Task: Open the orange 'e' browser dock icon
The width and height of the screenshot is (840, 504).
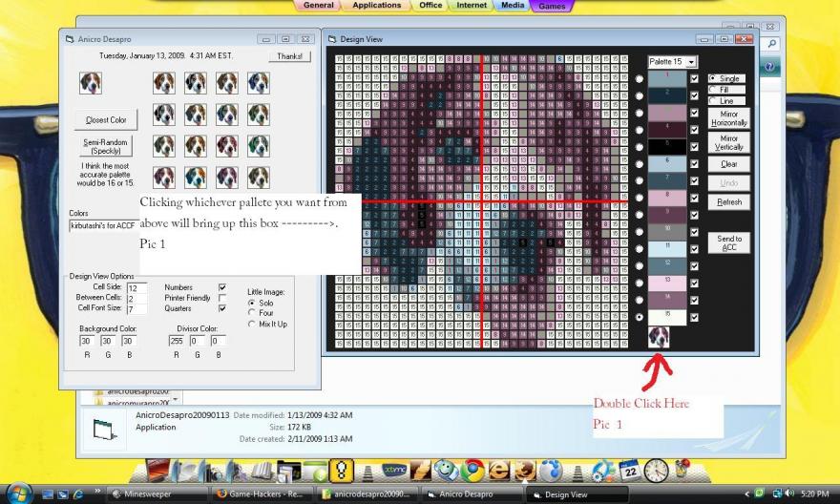Action: (498, 471)
